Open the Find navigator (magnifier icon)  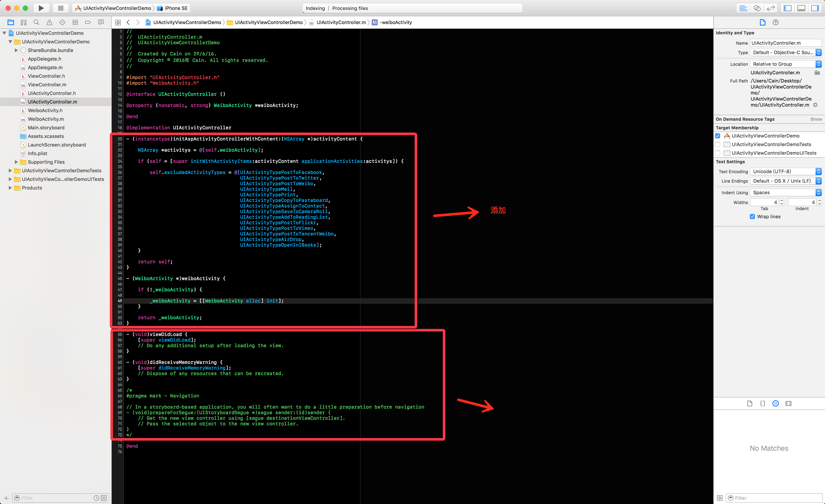click(x=37, y=22)
